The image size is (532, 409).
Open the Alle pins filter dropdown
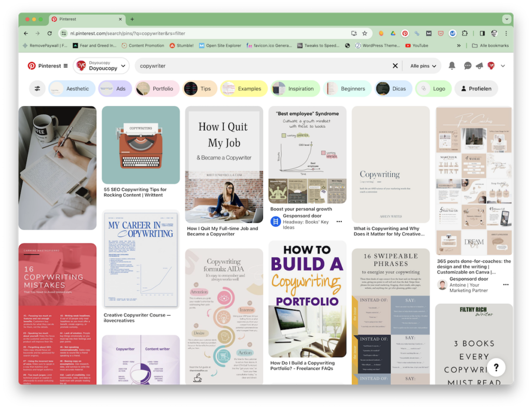422,66
